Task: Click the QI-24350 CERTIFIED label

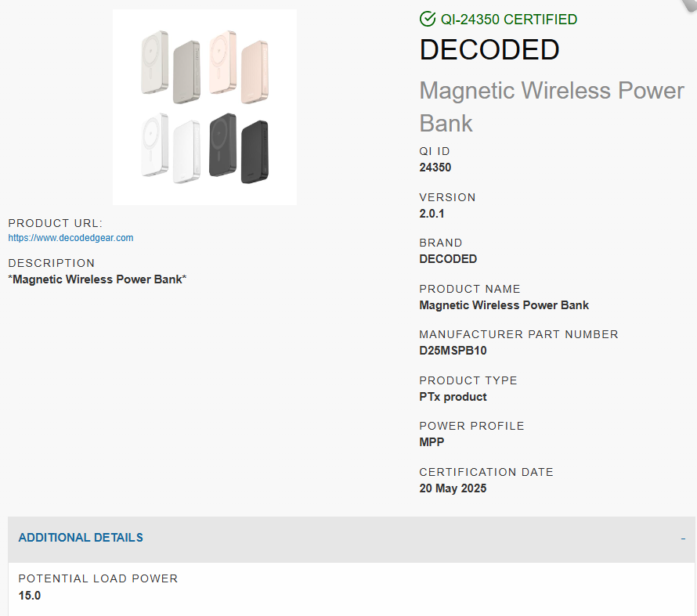Action: click(x=508, y=20)
